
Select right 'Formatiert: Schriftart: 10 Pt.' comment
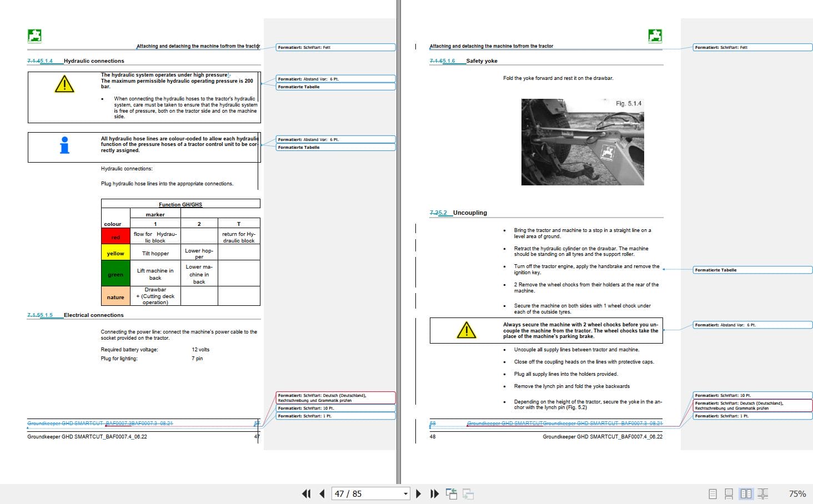point(752,395)
